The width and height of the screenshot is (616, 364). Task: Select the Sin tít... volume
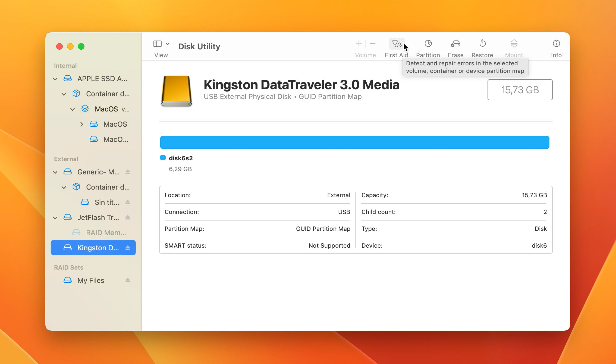click(93, 202)
